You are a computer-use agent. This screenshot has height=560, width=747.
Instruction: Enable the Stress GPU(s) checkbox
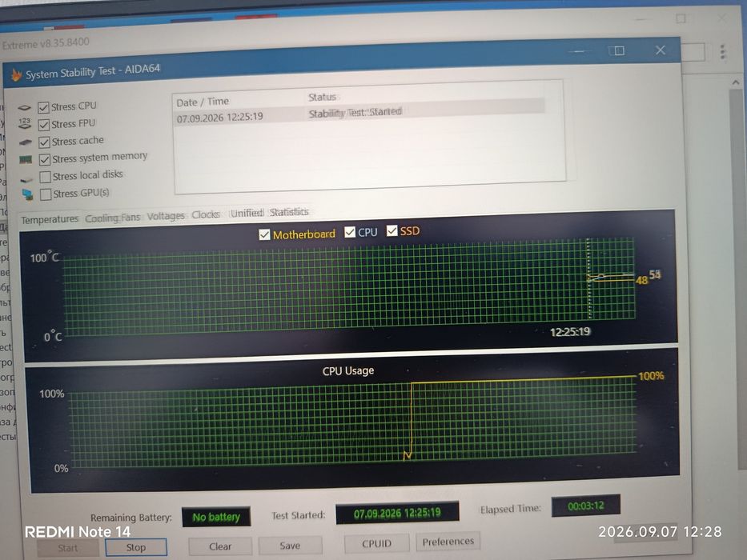coord(46,194)
